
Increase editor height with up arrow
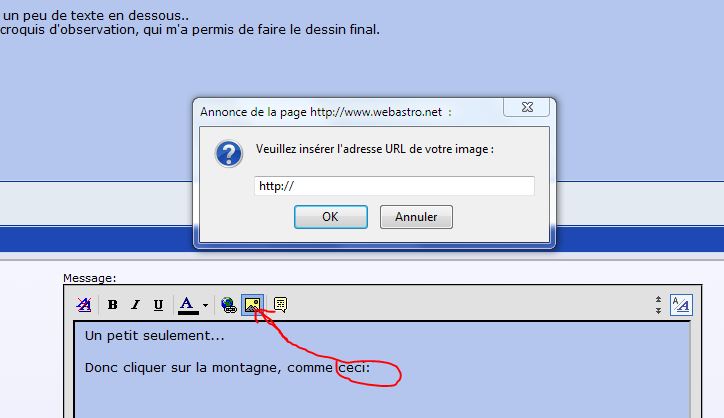click(658, 300)
